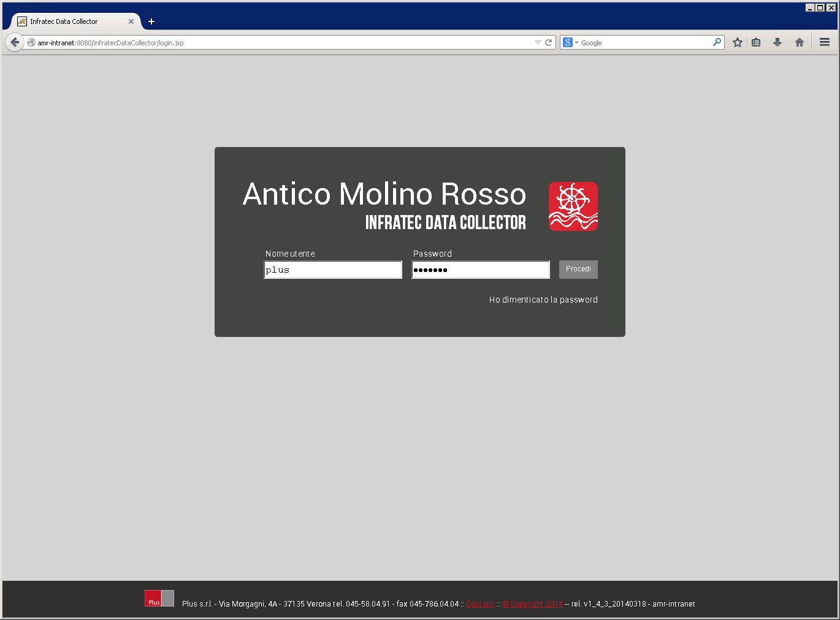Click the Nome utente input field
The image size is (840, 620).
click(x=333, y=270)
